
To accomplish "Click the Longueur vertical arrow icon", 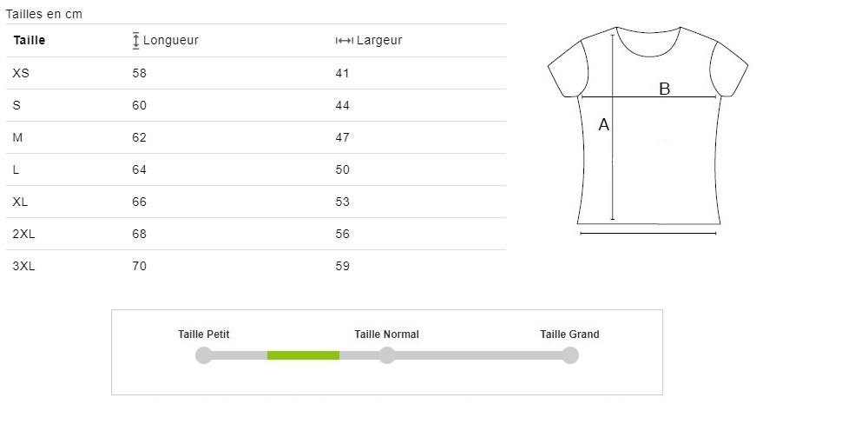I will click(x=136, y=41).
